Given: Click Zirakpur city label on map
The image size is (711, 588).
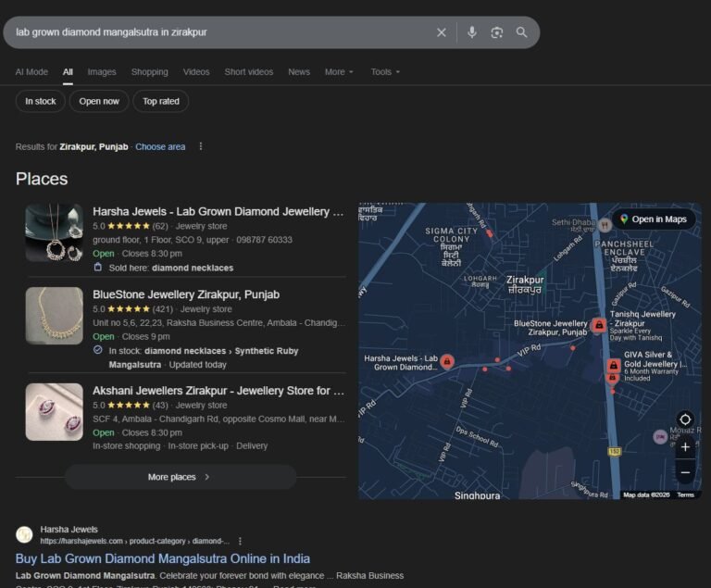Looking at the screenshot, I should [x=525, y=284].
